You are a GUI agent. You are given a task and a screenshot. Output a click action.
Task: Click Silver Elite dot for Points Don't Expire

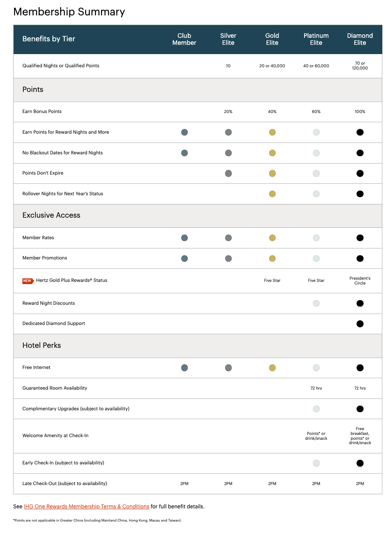tap(228, 173)
